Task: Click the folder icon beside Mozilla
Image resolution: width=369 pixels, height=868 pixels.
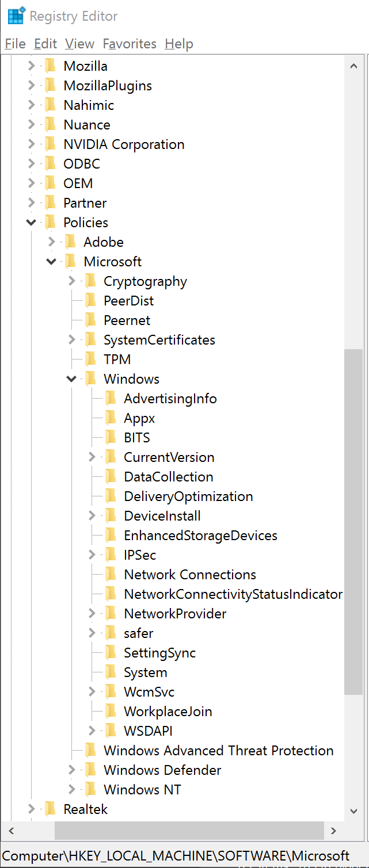Action: (x=51, y=66)
